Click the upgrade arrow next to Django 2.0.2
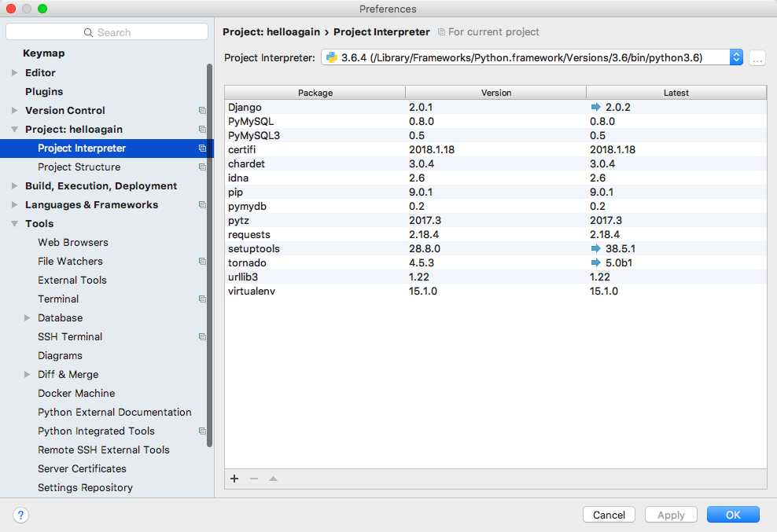The width and height of the screenshot is (777, 532). 595,107
